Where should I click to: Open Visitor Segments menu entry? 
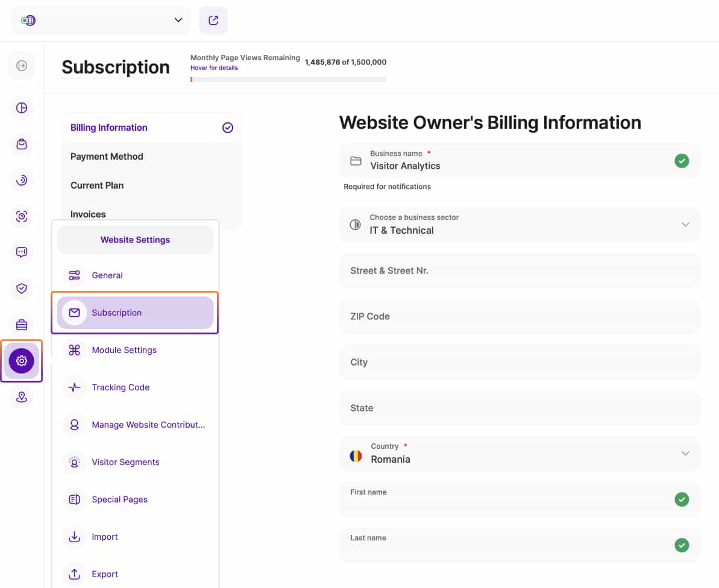[125, 462]
